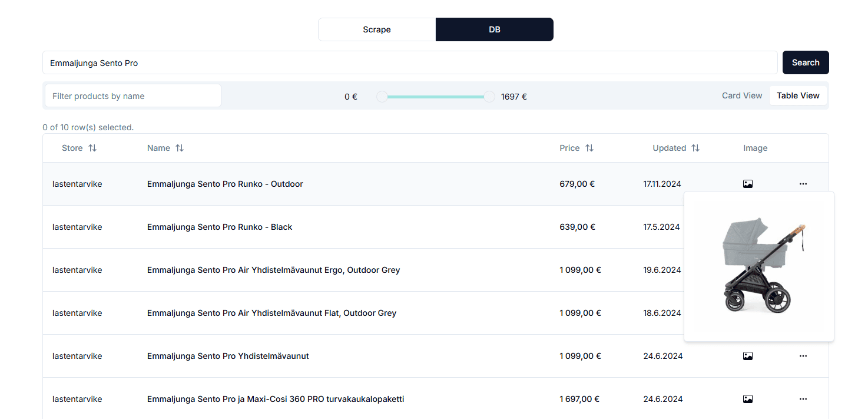
Task: Click the Store sort arrows icon
Action: [92, 148]
